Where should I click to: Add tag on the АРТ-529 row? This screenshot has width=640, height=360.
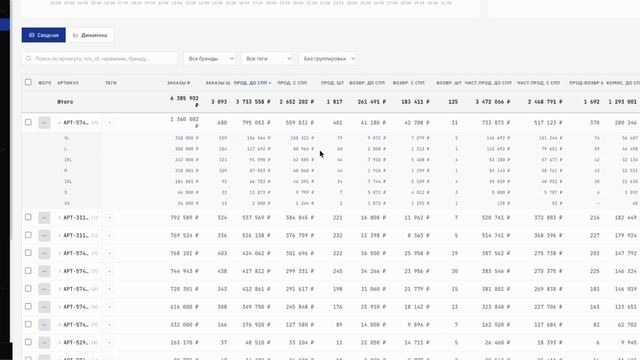pos(109,343)
